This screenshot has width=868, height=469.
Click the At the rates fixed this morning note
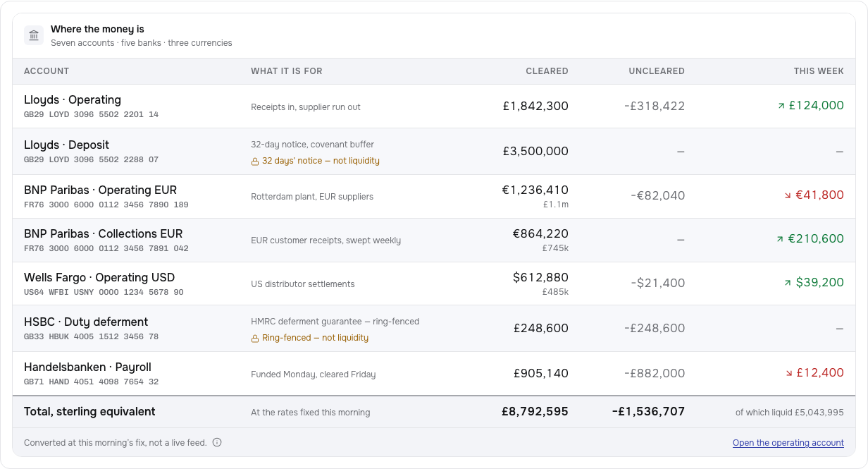click(311, 413)
